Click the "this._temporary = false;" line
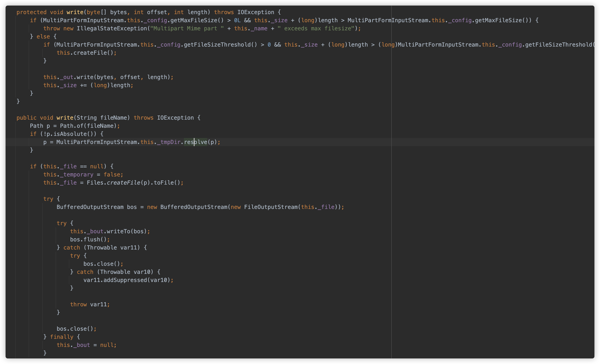Viewport: 600px width, 364px height. click(83, 175)
